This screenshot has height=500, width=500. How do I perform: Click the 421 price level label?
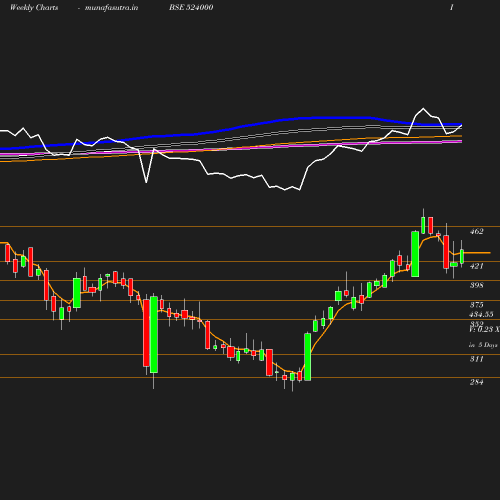(x=476, y=266)
